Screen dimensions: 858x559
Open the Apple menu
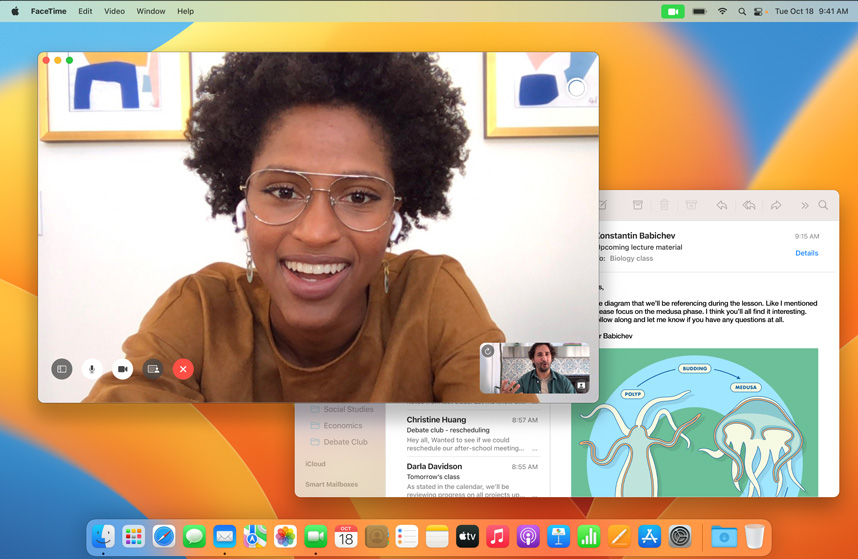[15, 11]
